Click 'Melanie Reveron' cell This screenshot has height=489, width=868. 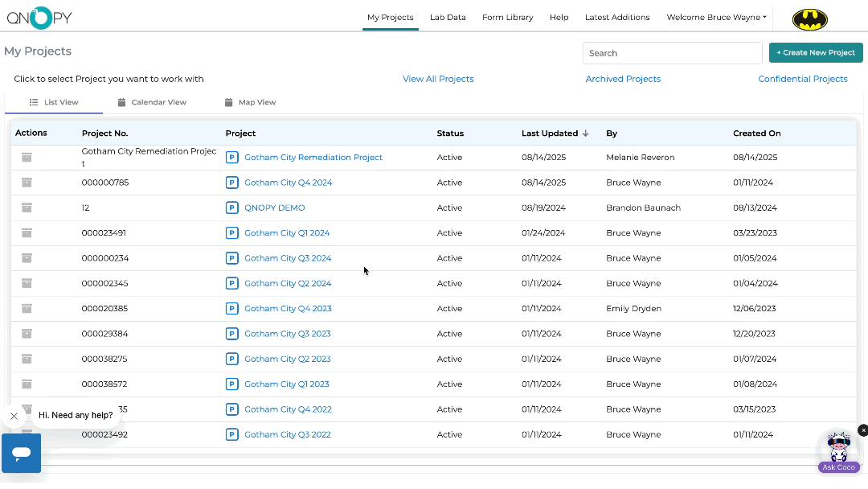point(641,158)
